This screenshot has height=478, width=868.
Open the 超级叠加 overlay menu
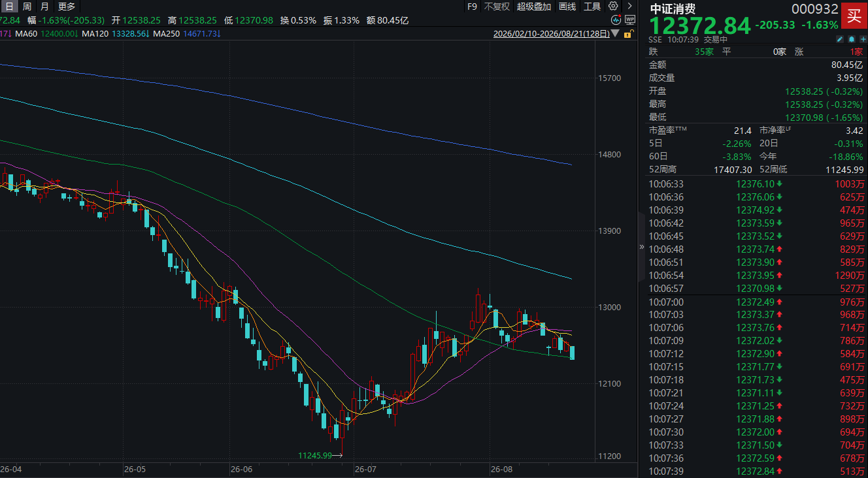[x=534, y=7]
